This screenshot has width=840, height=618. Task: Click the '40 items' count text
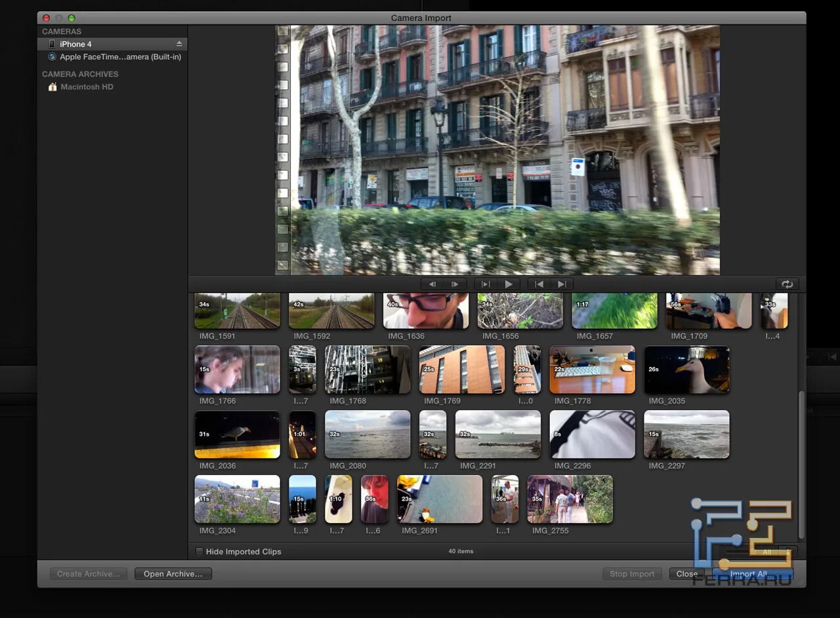(x=461, y=552)
